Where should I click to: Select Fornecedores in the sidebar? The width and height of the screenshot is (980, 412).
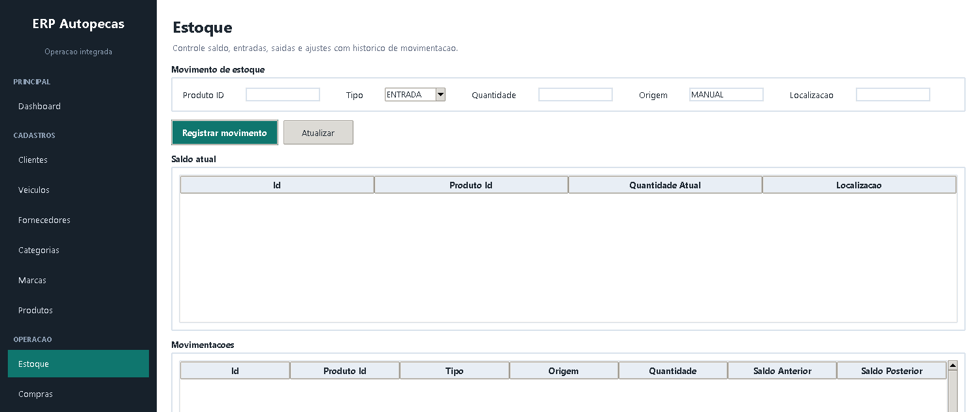(x=78, y=220)
